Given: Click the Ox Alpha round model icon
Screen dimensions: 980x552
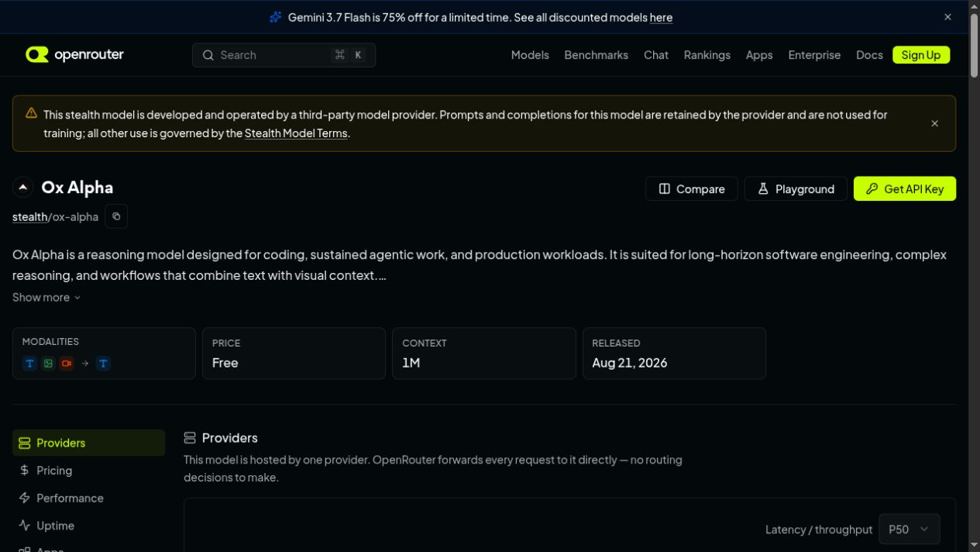Looking at the screenshot, I should [23, 188].
